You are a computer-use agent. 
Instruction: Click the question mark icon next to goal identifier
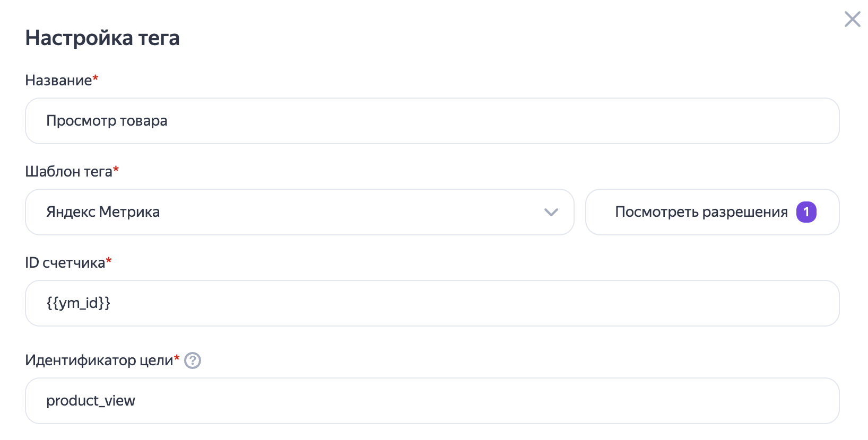click(x=192, y=361)
